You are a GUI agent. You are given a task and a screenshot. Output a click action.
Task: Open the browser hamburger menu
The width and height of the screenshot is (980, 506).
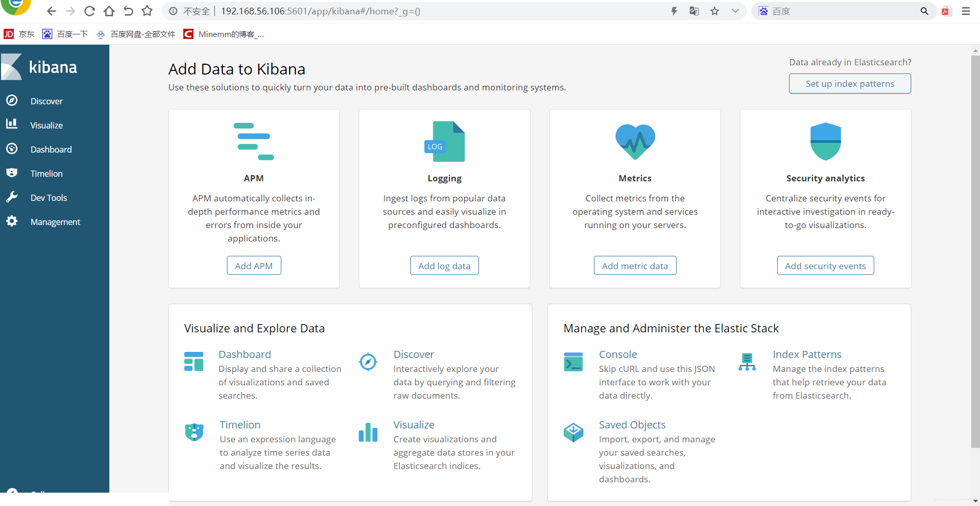pos(966,11)
